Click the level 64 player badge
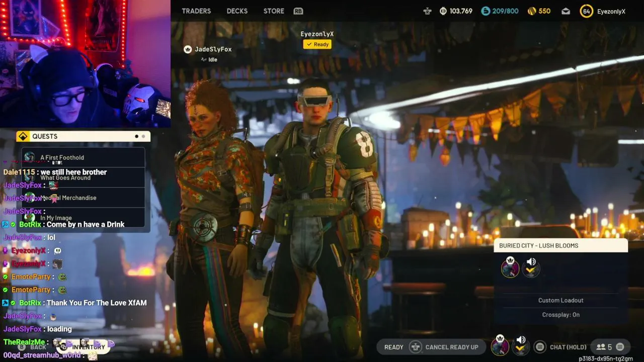This screenshot has width=644, height=362. click(x=587, y=11)
